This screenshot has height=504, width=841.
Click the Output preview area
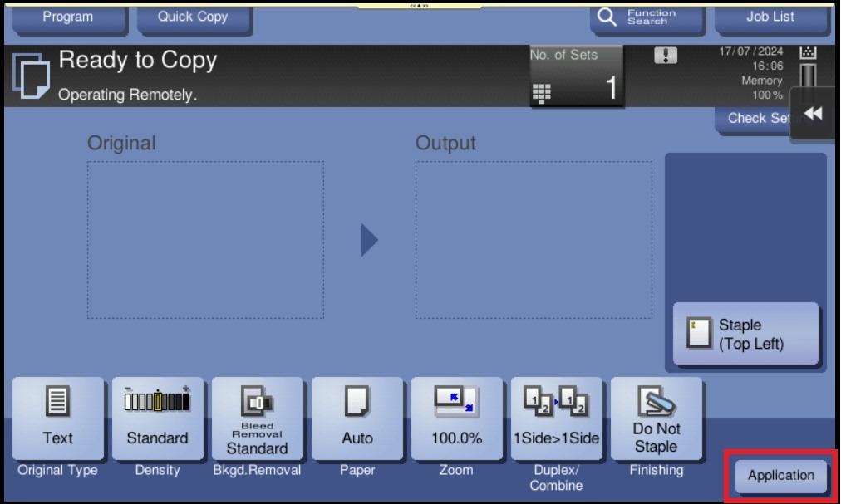pos(532,240)
